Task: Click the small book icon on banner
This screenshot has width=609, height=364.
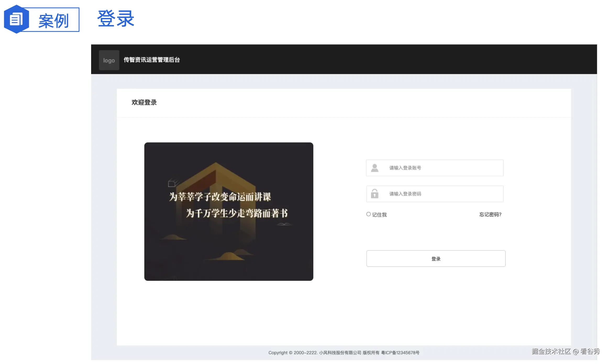Action: pos(173,183)
